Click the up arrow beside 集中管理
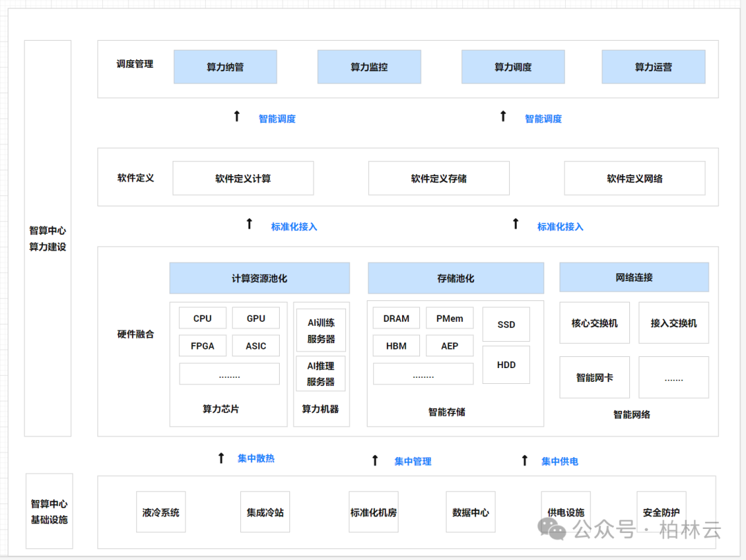Screen dimensions: 746x560 [375, 461]
